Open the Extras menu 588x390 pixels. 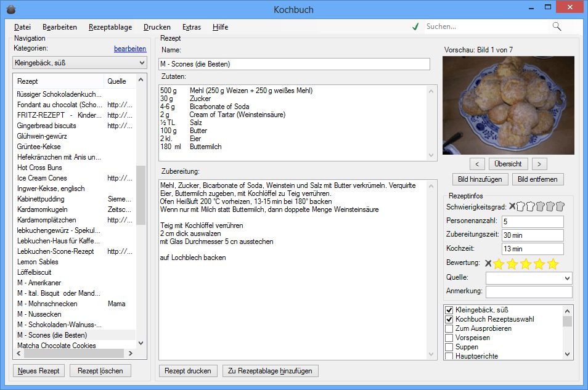click(191, 27)
